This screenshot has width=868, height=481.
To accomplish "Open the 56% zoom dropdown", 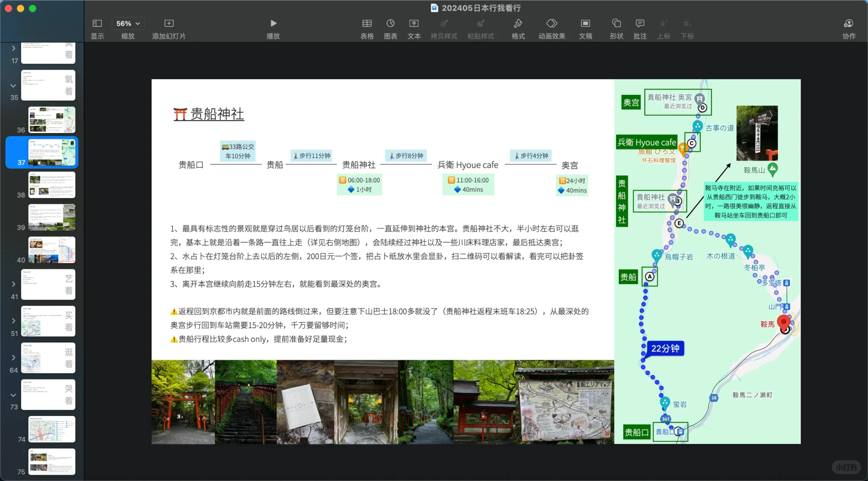I will pos(128,23).
